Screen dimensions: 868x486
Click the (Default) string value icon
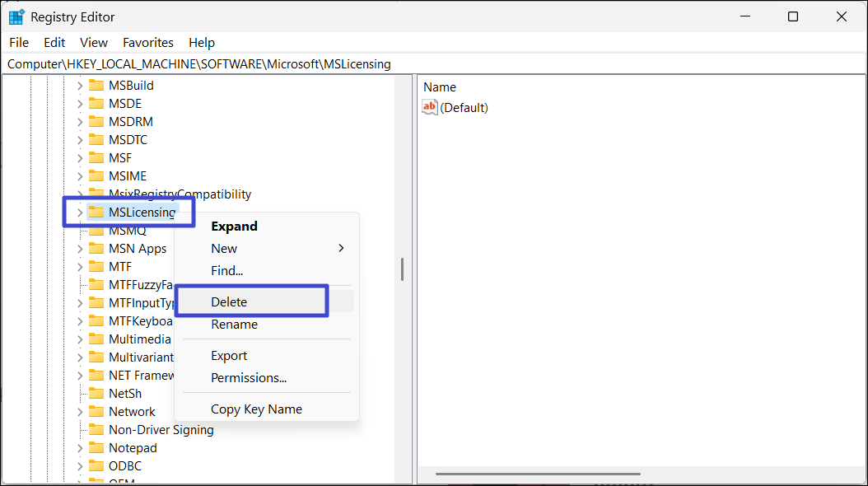(430, 108)
